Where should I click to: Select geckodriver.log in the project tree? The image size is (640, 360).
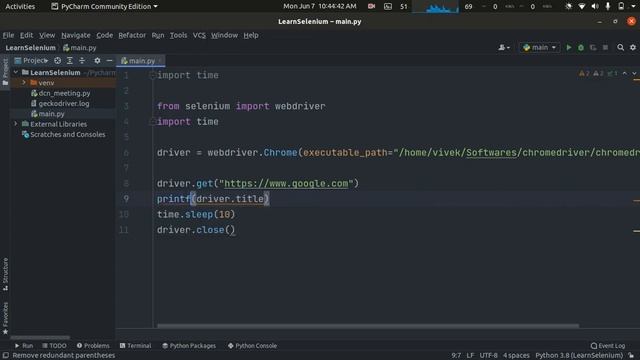pyautogui.click(x=60, y=103)
